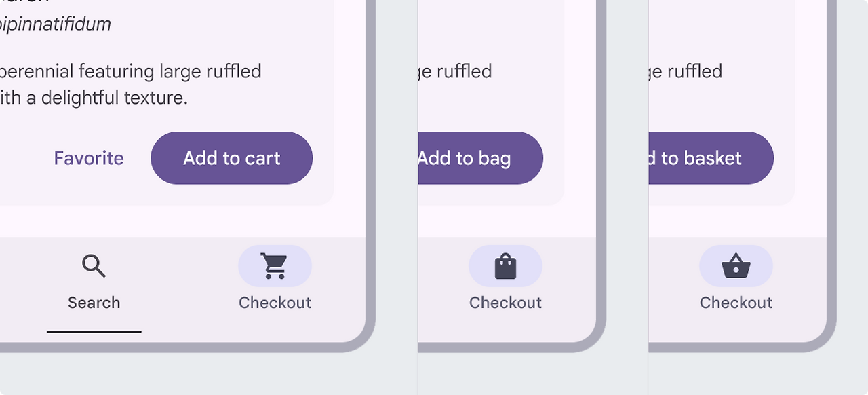
Task: Click the shopping bag Checkout icon
Action: pos(505,266)
